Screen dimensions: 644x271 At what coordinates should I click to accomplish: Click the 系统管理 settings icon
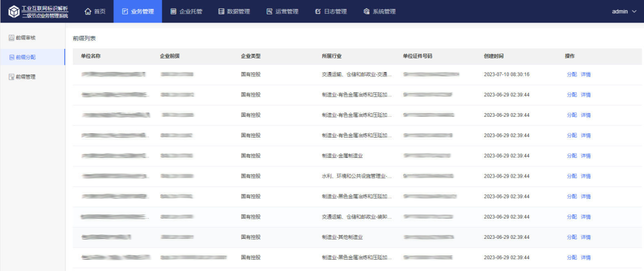[366, 11]
